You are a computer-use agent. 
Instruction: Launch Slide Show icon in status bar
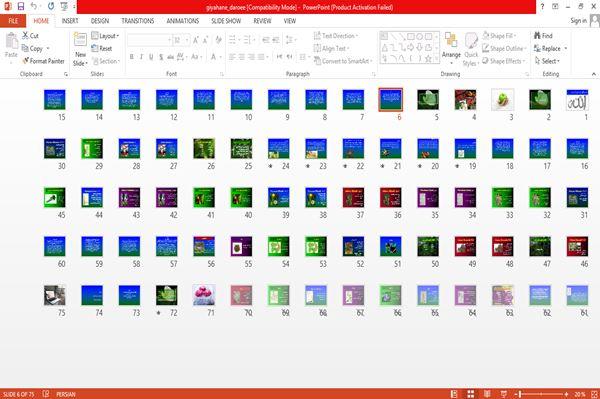click(x=504, y=394)
